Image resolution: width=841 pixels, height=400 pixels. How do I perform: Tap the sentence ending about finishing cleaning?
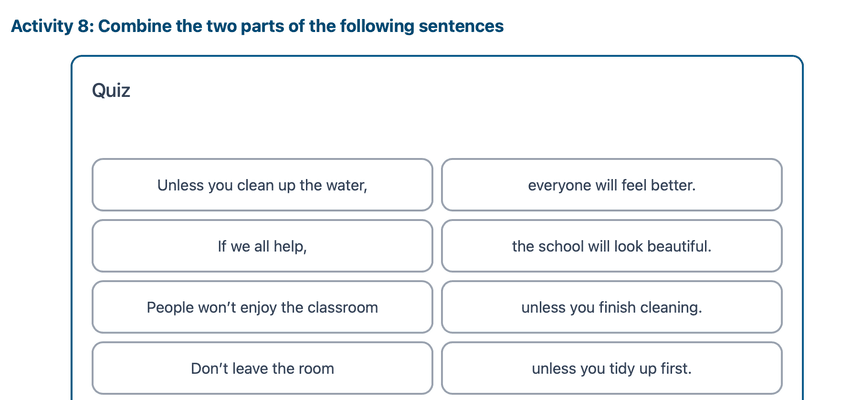(x=611, y=307)
